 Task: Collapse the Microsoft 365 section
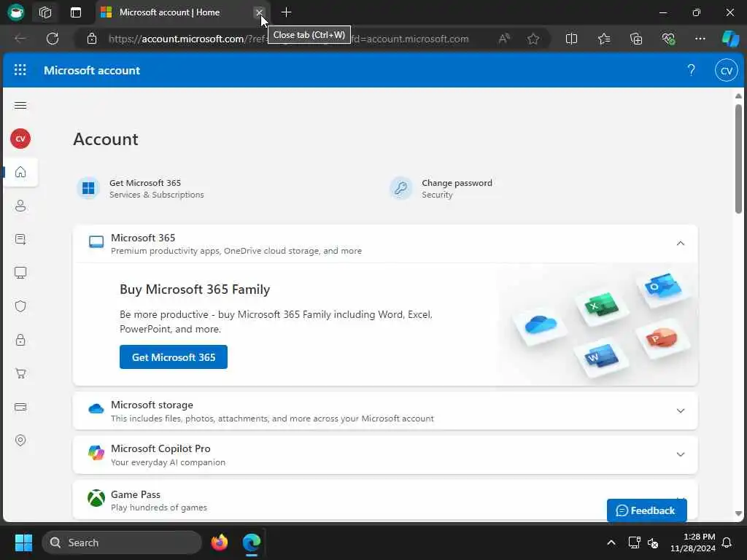point(681,244)
